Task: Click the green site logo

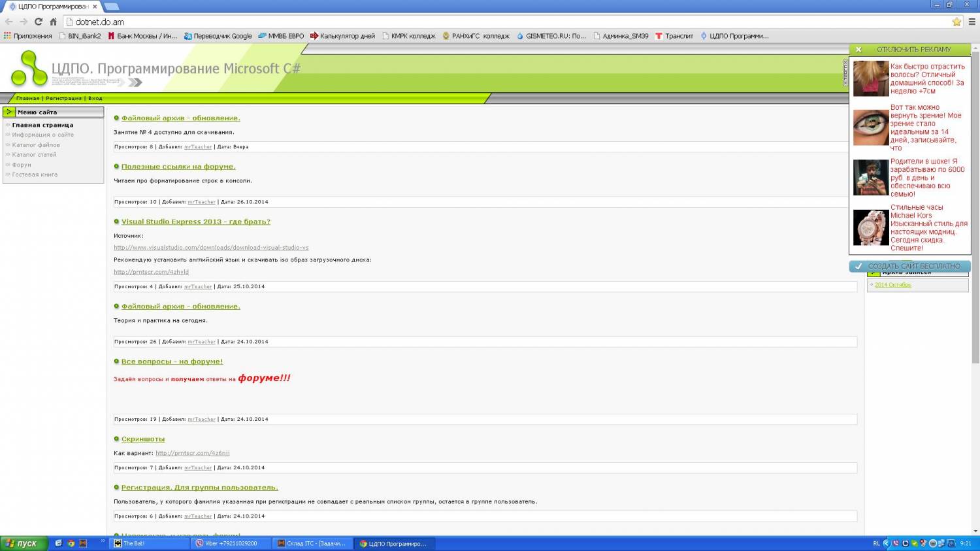Action: pos(29,69)
